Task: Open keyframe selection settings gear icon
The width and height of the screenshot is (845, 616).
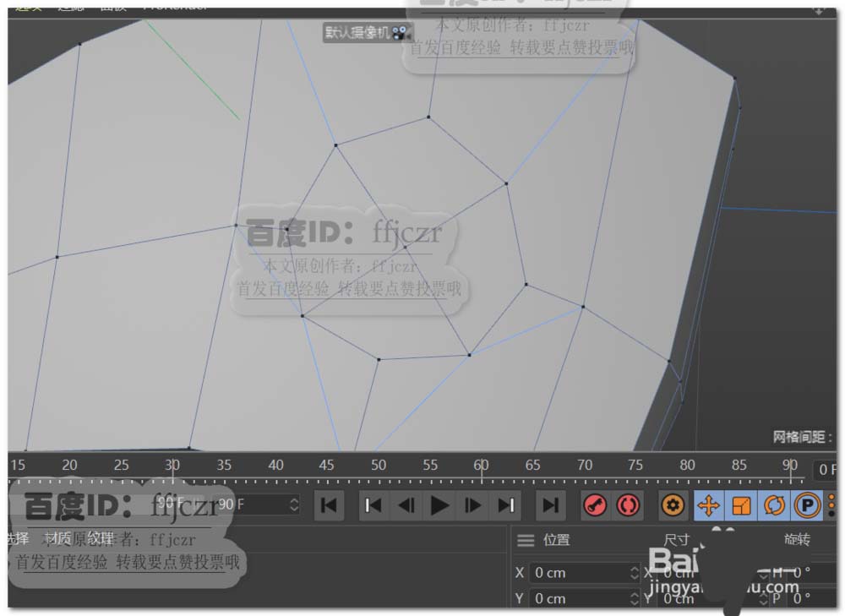Action: tap(673, 505)
